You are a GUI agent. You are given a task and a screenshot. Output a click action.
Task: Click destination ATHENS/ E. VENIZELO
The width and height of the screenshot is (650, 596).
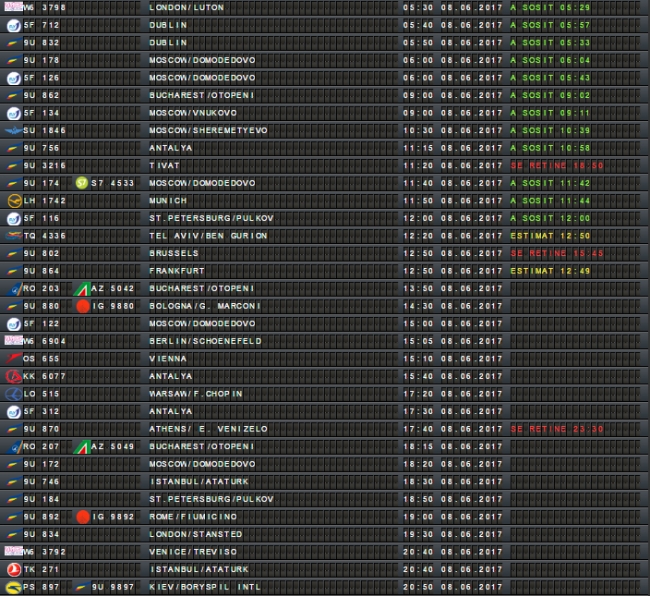[x=209, y=429]
